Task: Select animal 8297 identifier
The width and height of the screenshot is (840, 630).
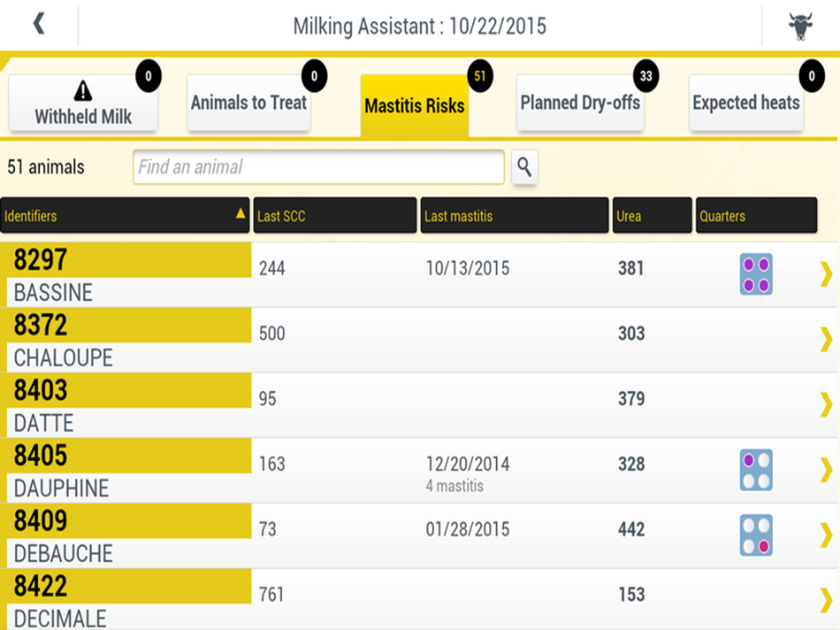Action: click(x=41, y=259)
